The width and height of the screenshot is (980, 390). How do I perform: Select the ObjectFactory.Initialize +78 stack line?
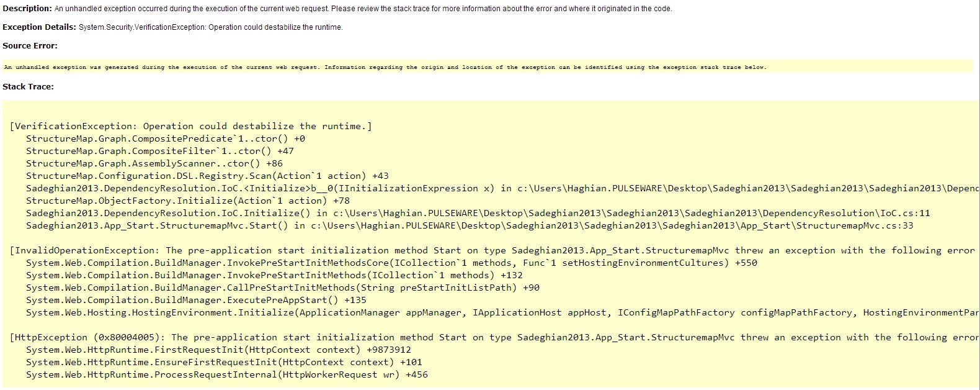(187, 201)
